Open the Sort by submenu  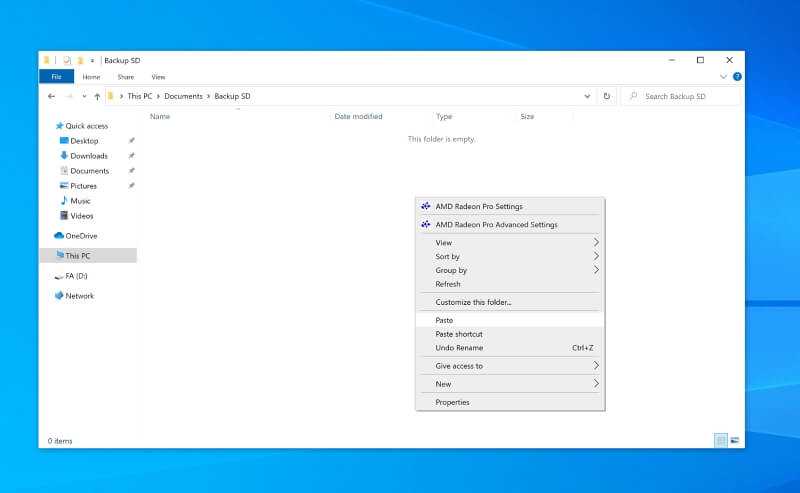coord(510,256)
